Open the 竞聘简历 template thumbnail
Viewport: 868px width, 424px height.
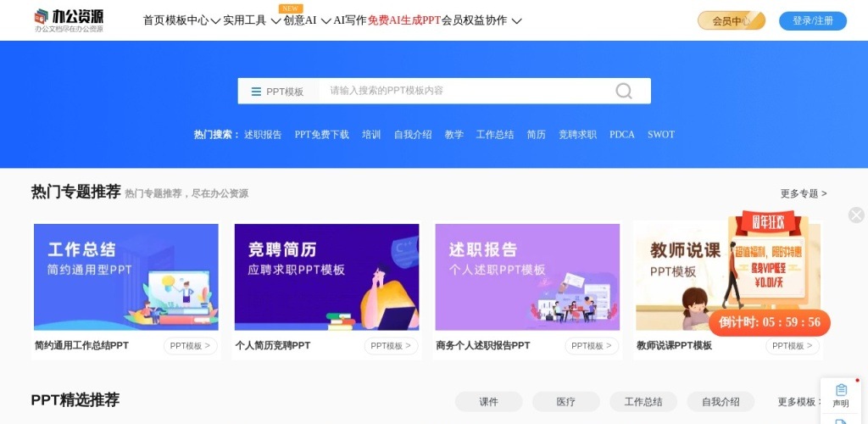click(326, 276)
